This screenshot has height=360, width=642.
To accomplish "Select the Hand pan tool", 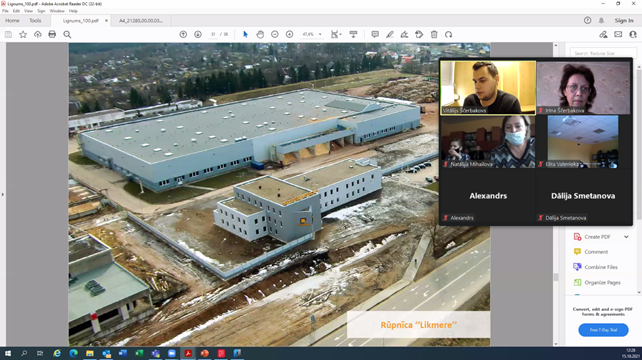I will (x=260, y=34).
